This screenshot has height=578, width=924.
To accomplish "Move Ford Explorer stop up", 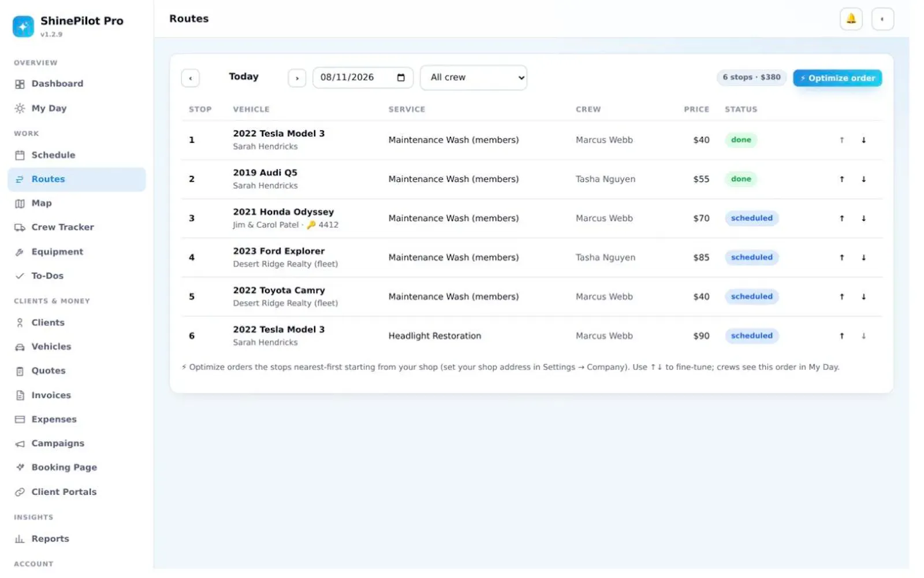I will (x=841, y=258).
